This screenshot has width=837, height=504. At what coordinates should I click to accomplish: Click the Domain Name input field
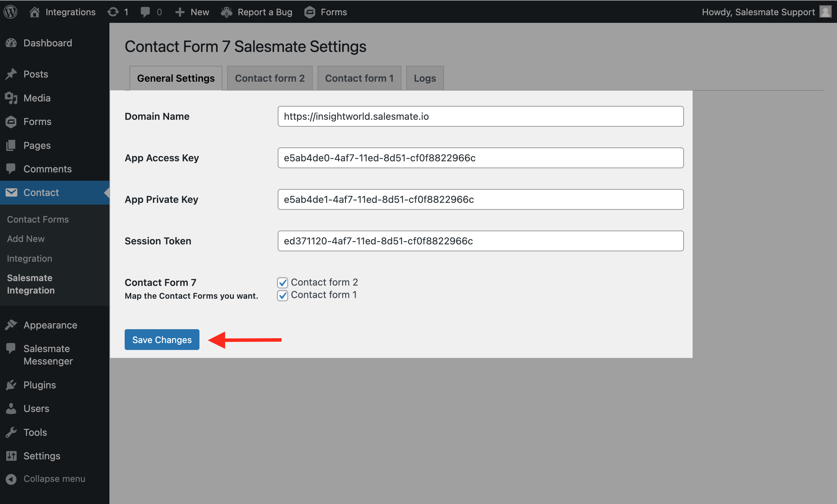pyautogui.click(x=481, y=116)
